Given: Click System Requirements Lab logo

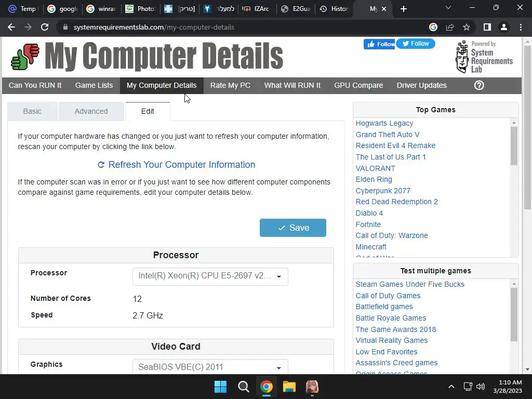Looking at the screenshot, I should pos(484,57).
